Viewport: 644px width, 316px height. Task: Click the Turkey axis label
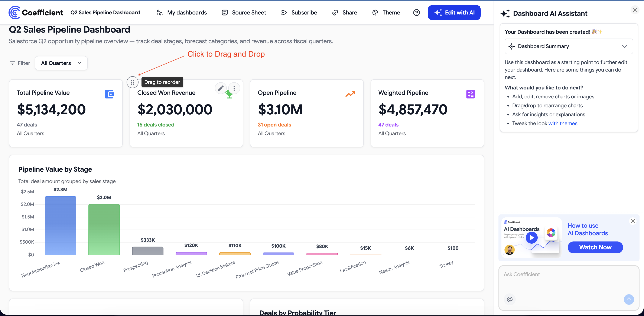tap(446, 264)
